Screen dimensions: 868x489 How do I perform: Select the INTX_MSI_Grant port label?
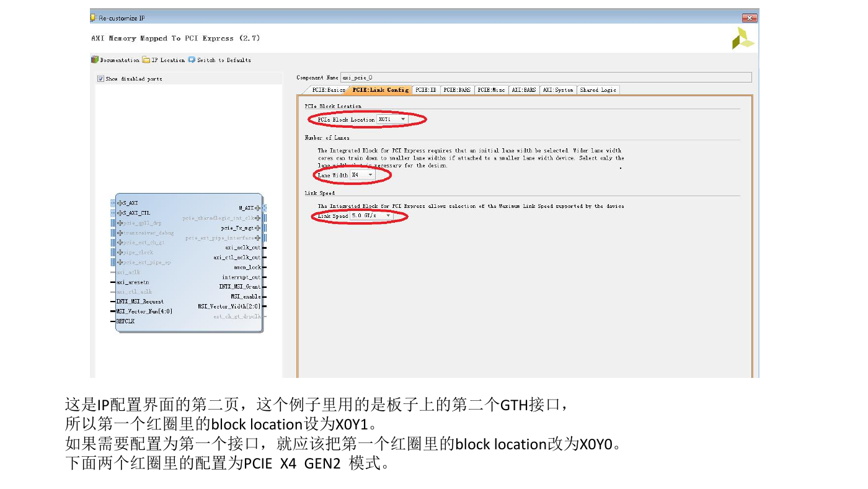tap(240, 287)
